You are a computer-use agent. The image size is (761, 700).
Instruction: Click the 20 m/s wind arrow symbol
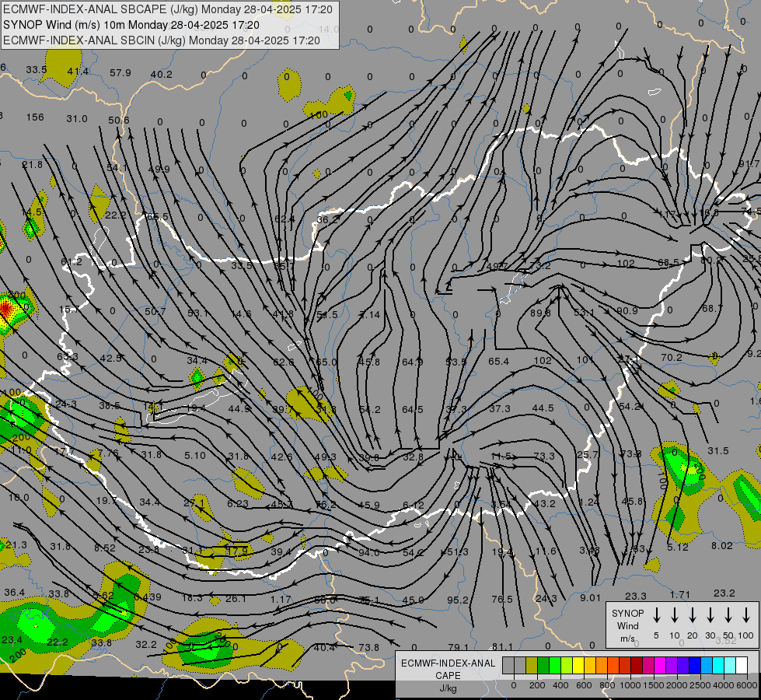(692, 615)
